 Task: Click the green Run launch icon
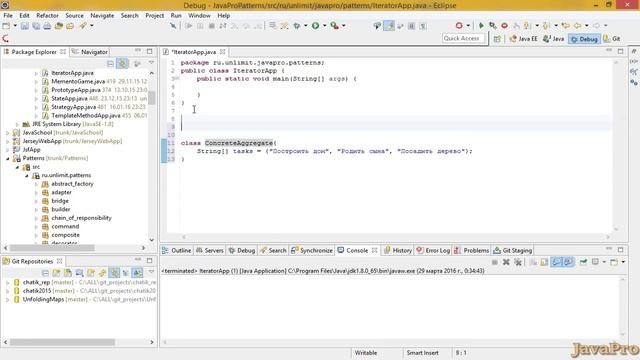coord(316,26)
